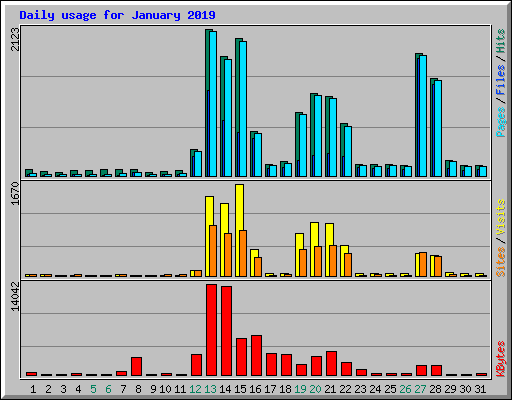Select the cyan hits bar for day 13
Screen dimensions: 512x400
point(213,104)
